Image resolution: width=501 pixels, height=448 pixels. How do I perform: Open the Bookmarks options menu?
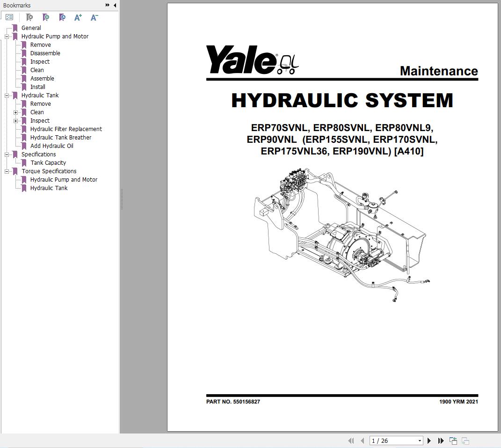[9, 16]
